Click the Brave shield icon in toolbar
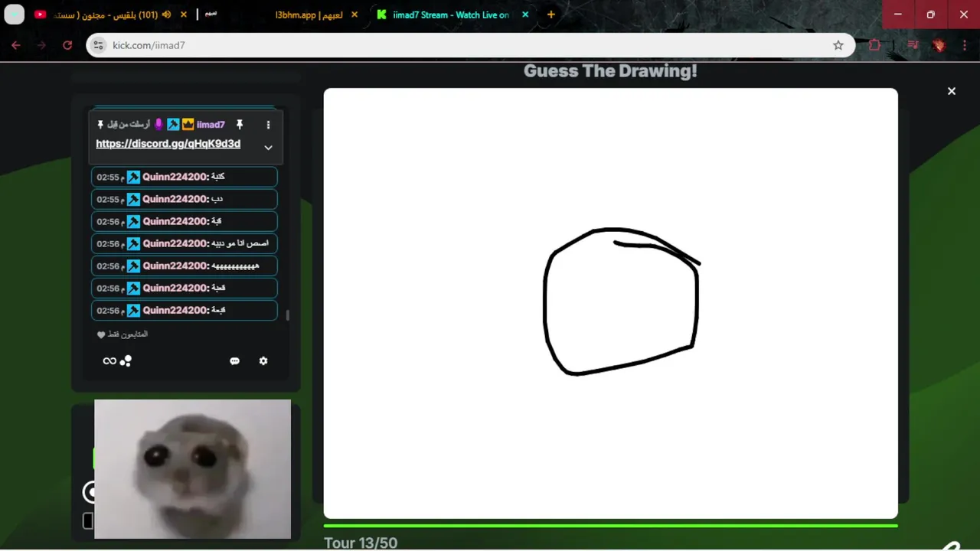 click(x=939, y=45)
